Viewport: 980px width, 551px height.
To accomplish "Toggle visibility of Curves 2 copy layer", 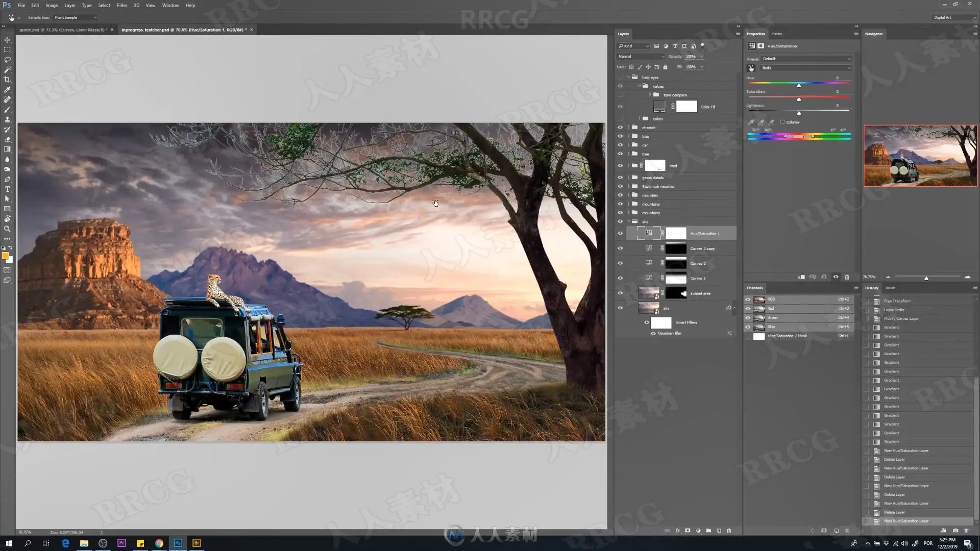I will tap(620, 248).
